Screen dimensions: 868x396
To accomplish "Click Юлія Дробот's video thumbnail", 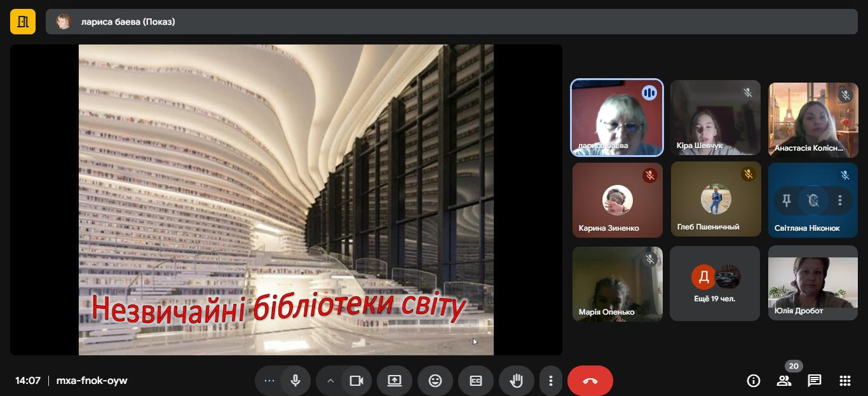I will pos(813,283).
